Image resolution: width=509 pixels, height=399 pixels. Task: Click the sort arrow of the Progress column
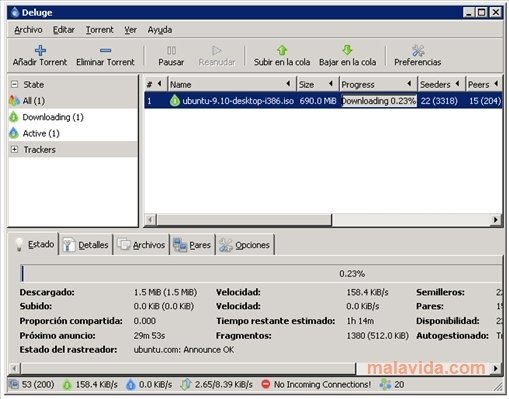[409, 84]
